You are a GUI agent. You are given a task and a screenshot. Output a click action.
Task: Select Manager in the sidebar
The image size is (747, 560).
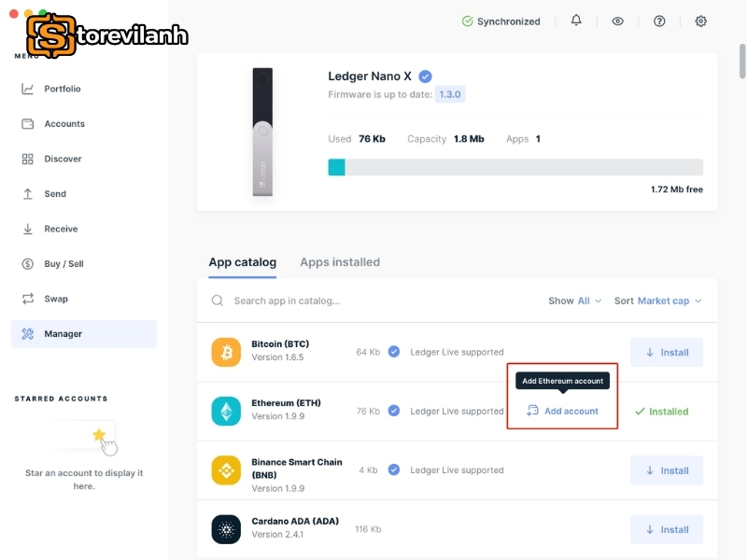click(84, 334)
